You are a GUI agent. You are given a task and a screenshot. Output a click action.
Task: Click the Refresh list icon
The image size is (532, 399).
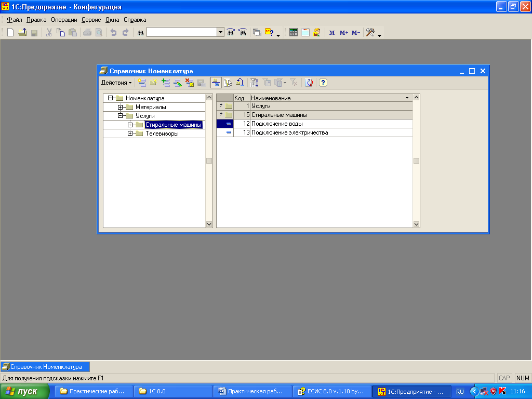[309, 83]
